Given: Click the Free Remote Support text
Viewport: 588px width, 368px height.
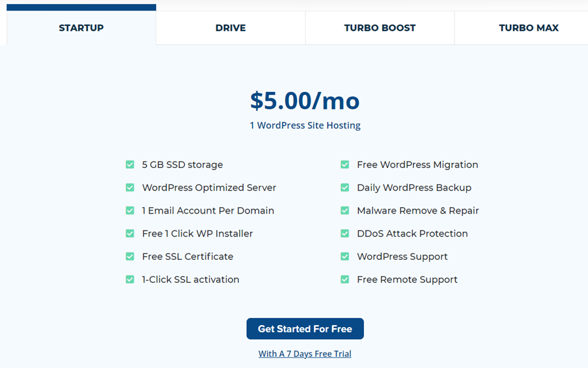Looking at the screenshot, I should [407, 279].
